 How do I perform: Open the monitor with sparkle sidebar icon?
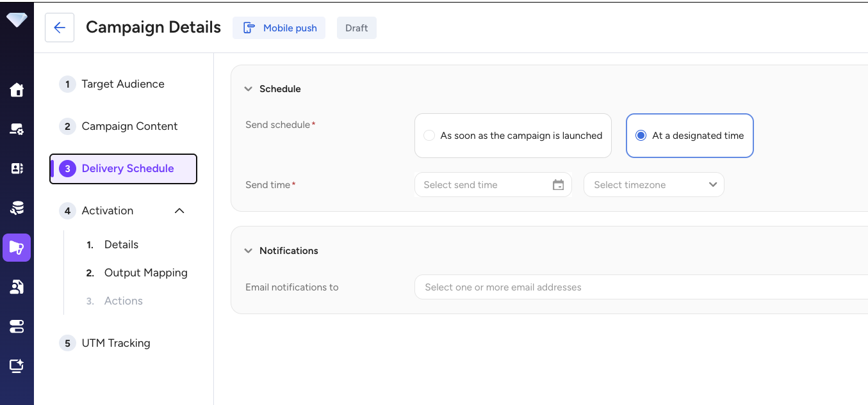[17, 366]
